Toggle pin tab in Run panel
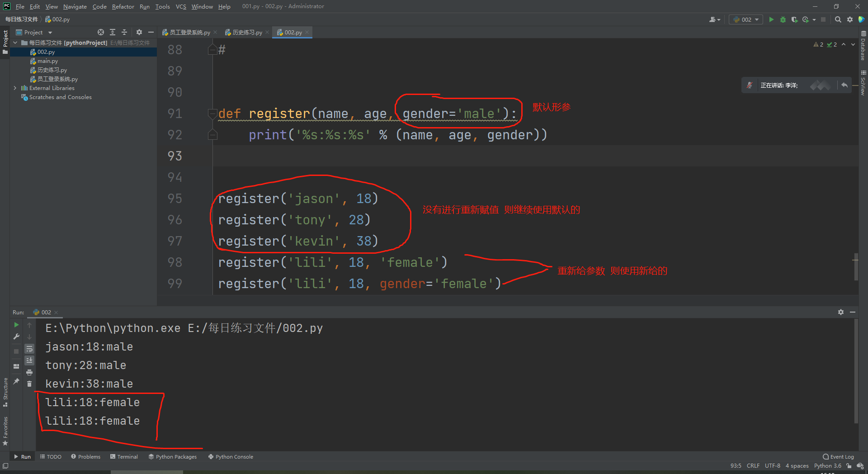This screenshot has width=868, height=474. [x=16, y=381]
